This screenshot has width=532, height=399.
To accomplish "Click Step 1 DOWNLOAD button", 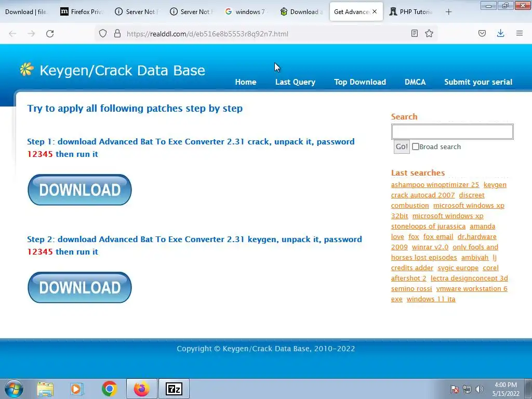I will [79, 190].
